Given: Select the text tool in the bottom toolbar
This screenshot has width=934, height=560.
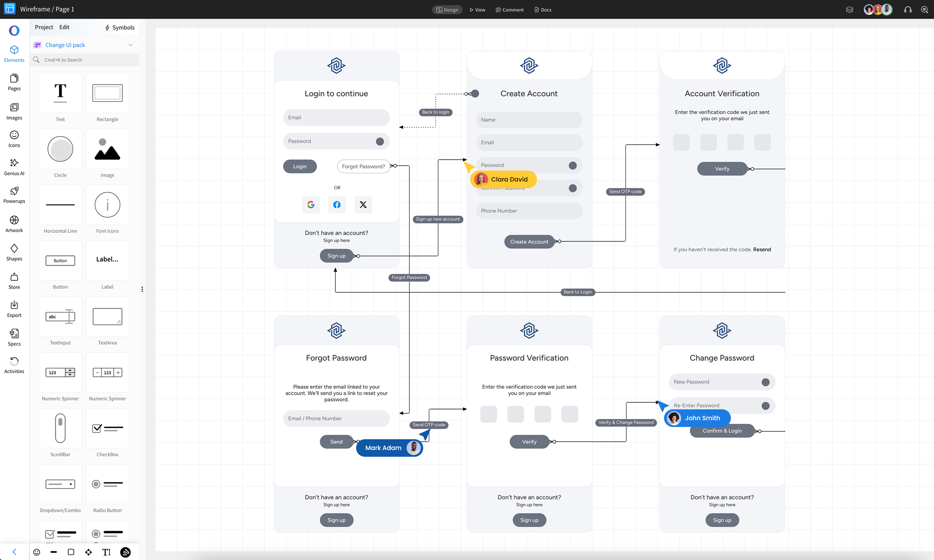Looking at the screenshot, I should 106,552.
